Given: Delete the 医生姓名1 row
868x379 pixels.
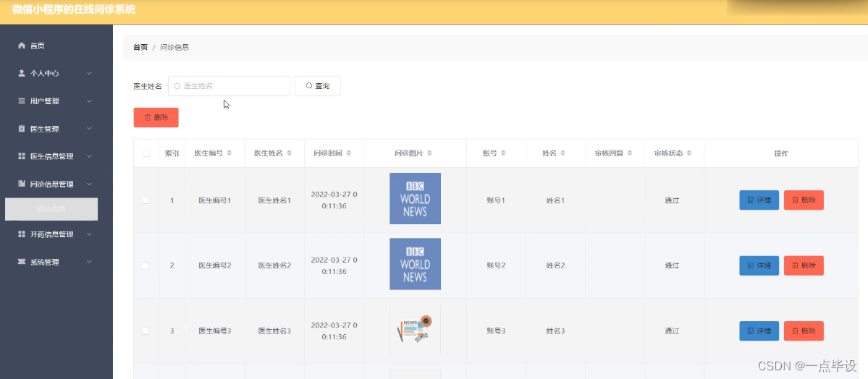Looking at the screenshot, I should [804, 200].
